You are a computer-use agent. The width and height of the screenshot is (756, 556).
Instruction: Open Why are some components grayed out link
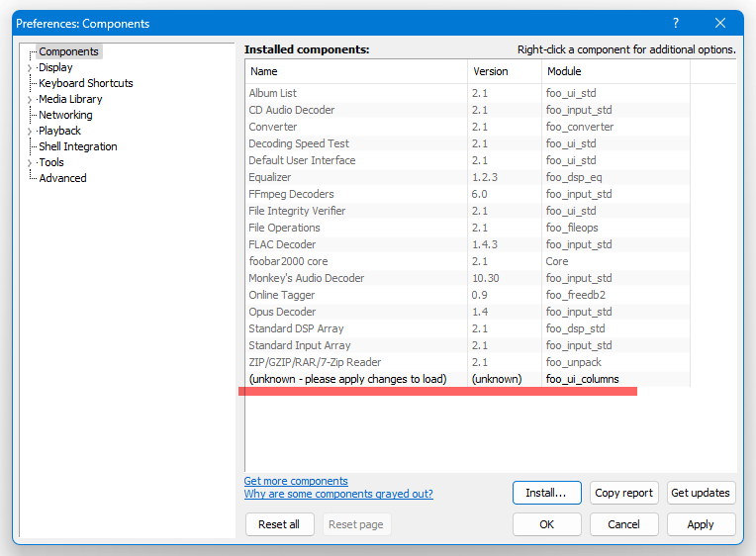click(x=338, y=494)
